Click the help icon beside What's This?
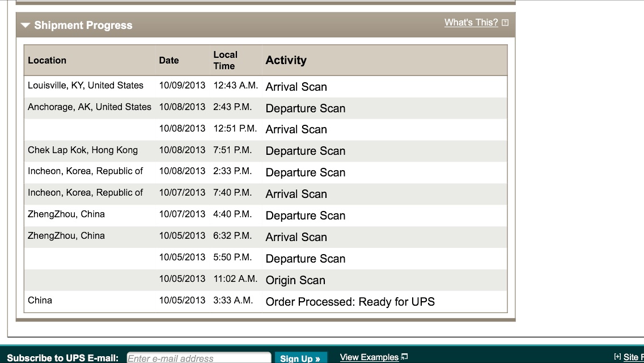The image size is (644, 363). coord(505,23)
